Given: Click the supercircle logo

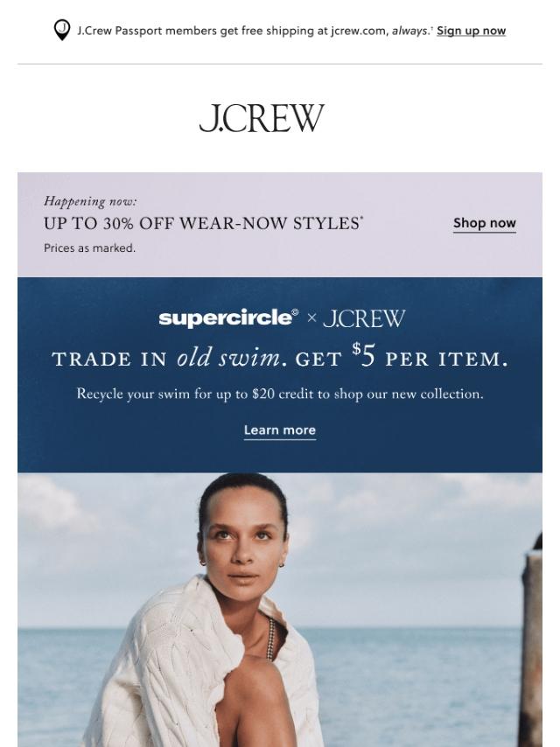Looking at the screenshot, I should pyautogui.click(x=228, y=318).
